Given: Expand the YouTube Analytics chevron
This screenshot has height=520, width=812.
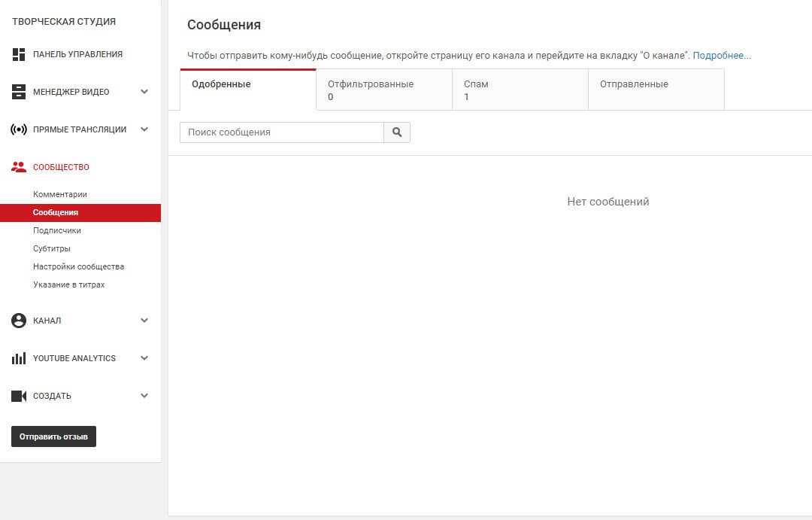Looking at the screenshot, I should pyautogui.click(x=144, y=357).
